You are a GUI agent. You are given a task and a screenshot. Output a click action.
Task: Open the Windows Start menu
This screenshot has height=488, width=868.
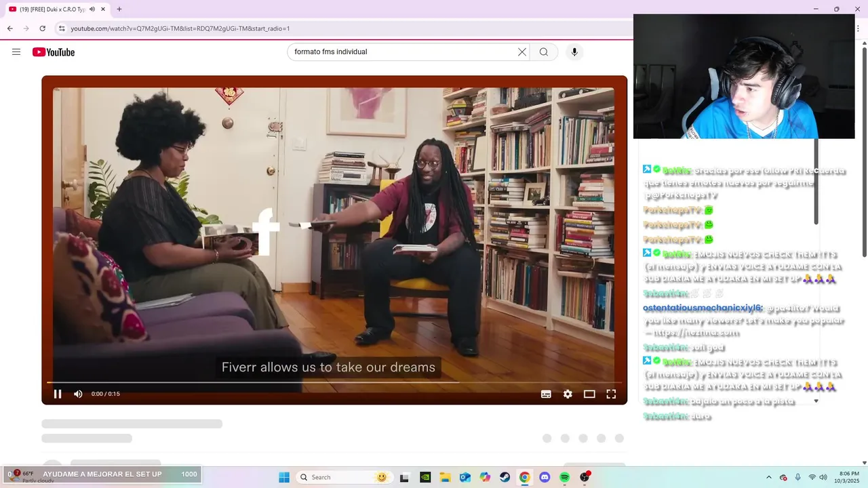click(x=284, y=477)
